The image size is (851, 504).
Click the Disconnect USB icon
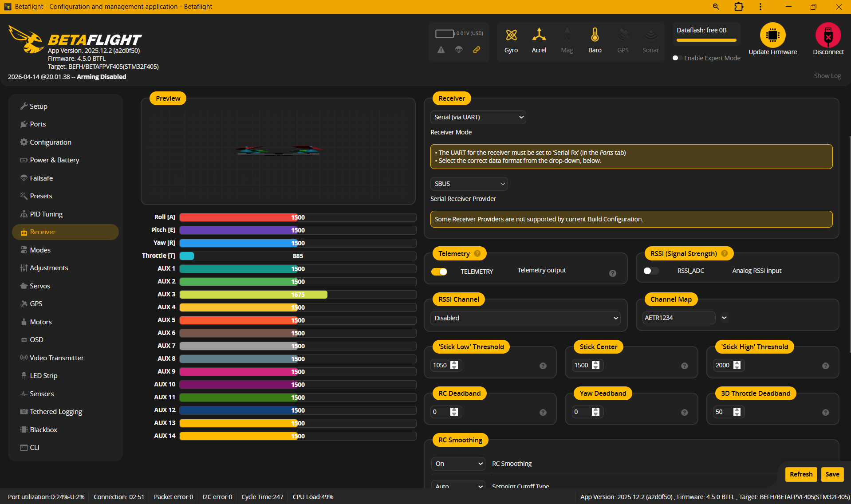pos(827,35)
